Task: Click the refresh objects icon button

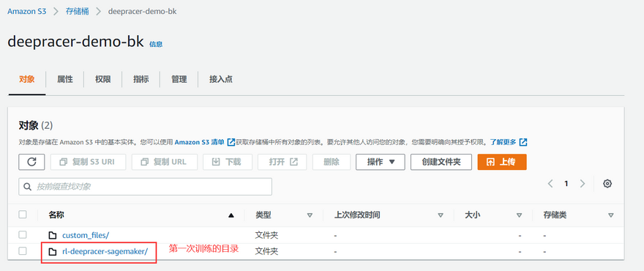Action: click(x=31, y=162)
